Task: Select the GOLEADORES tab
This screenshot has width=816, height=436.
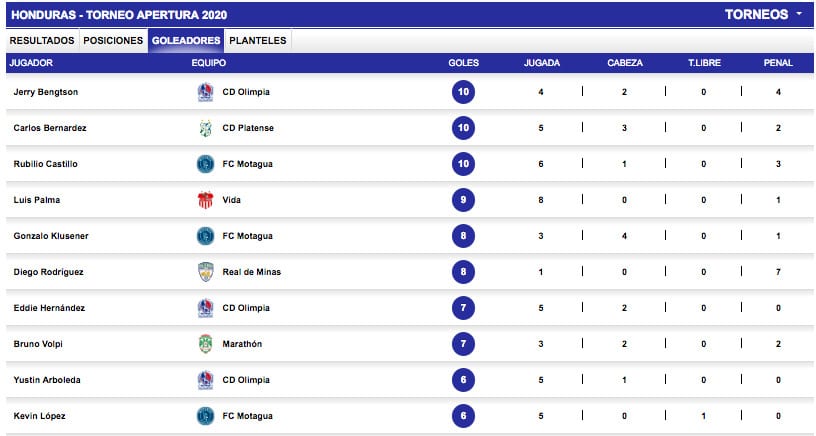Action: [186, 41]
